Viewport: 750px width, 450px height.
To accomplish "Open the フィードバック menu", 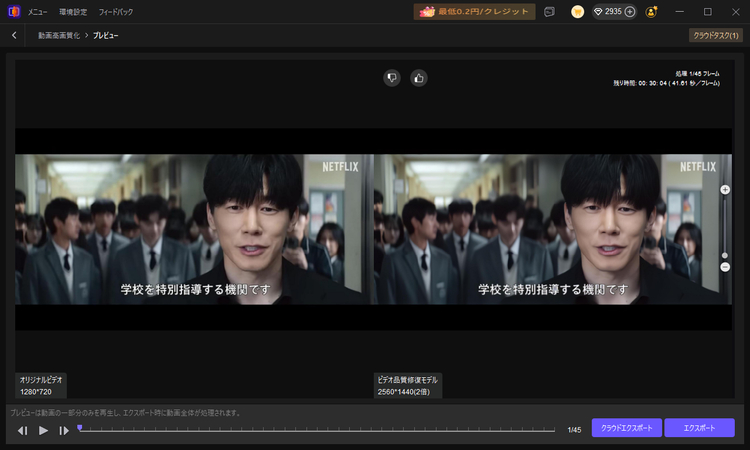I will 116,12.
